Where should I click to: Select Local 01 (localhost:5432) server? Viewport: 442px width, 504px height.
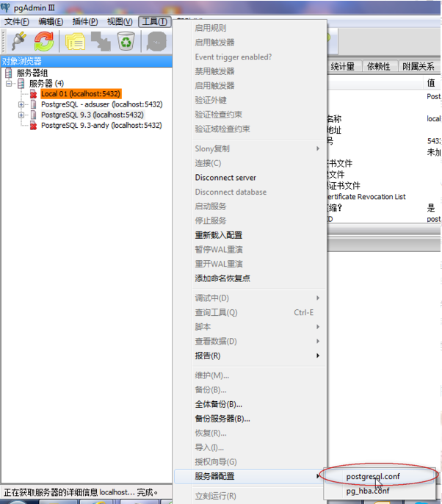tap(81, 94)
